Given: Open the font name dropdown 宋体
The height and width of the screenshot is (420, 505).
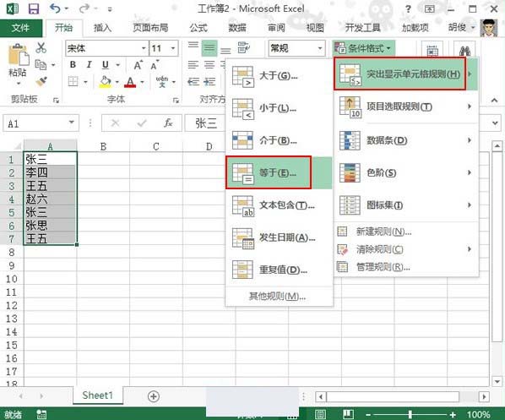Looking at the screenshot, I should click(144, 49).
